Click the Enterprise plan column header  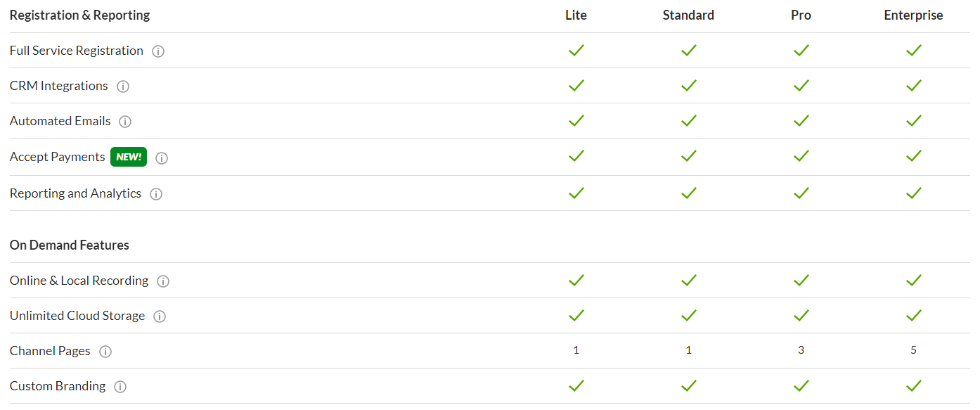(913, 15)
